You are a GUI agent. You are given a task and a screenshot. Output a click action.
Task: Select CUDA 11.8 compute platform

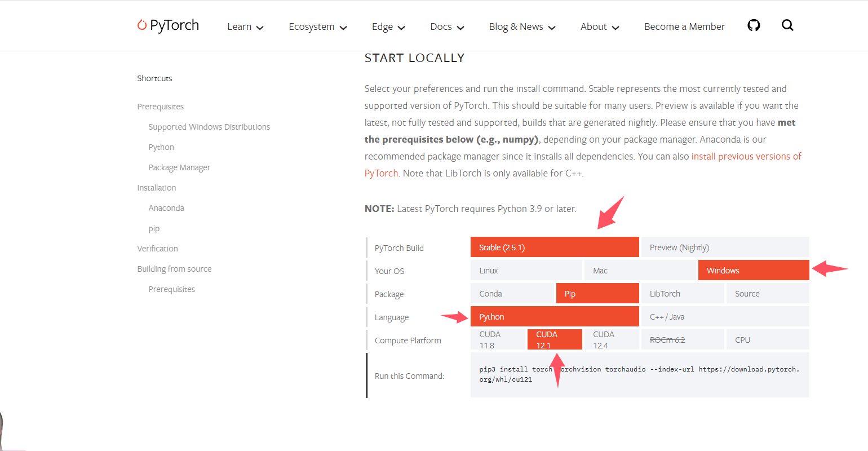click(x=498, y=339)
